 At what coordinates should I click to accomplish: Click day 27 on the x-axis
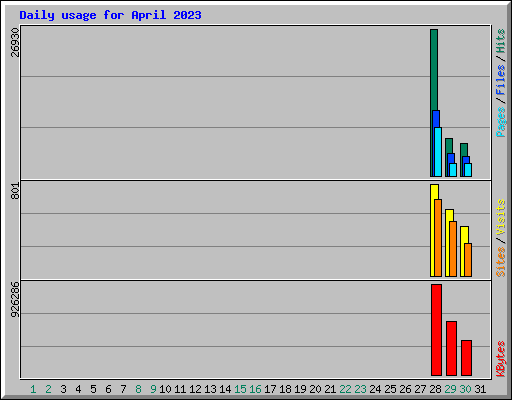(420, 389)
